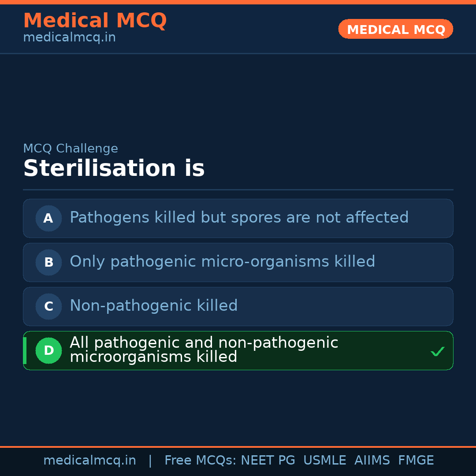Click the 'MCQ Challenge' label
Image resolution: width=476 pixels, height=476 pixels.
tap(71, 149)
